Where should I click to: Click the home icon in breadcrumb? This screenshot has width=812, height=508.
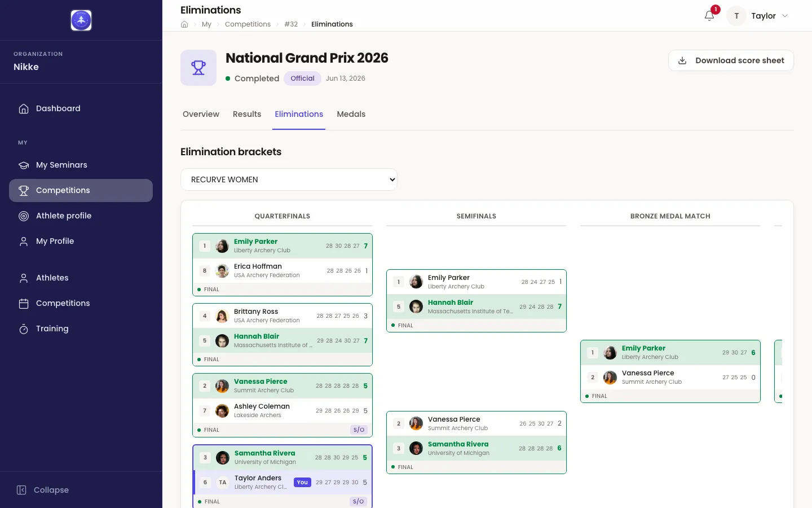[184, 24]
